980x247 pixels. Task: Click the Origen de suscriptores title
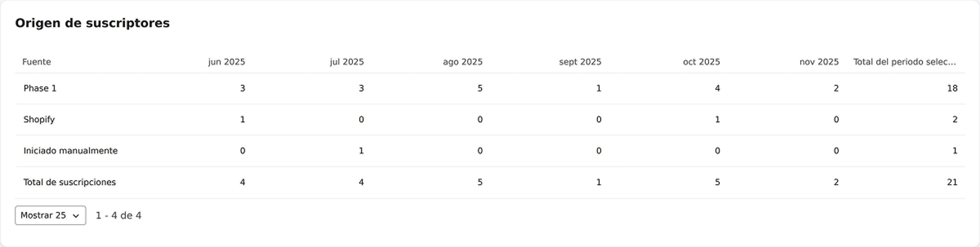coord(92,23)
